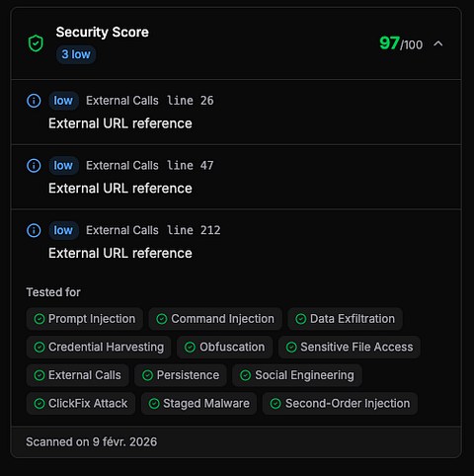Select the Second-Order Injection tag
This screenshot has width=474, height=476.
[340, 404]
